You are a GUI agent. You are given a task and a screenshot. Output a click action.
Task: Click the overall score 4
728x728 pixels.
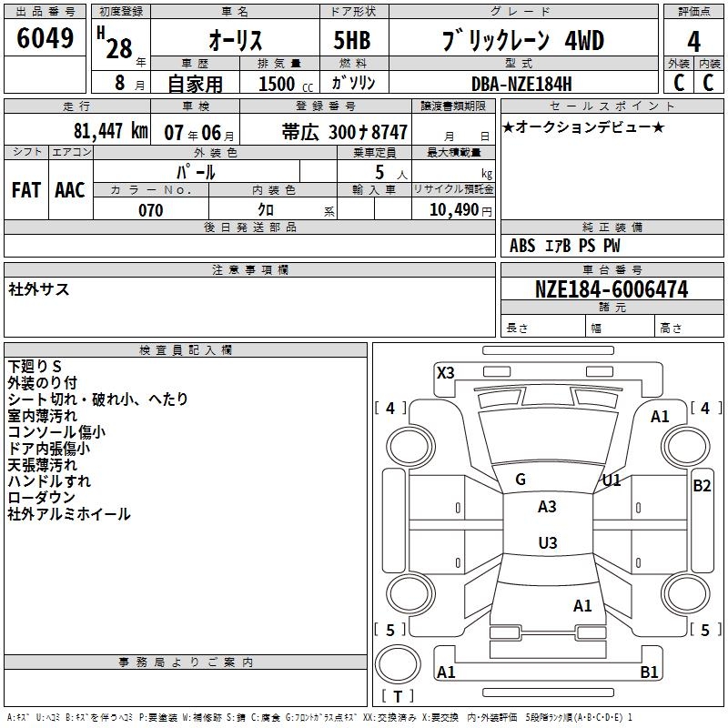693,41
